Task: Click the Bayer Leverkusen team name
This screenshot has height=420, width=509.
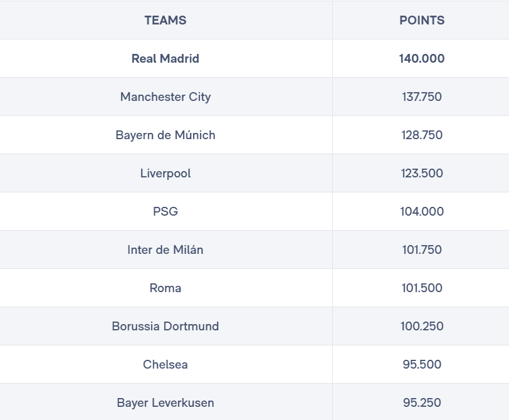Action: click(165, 403)
